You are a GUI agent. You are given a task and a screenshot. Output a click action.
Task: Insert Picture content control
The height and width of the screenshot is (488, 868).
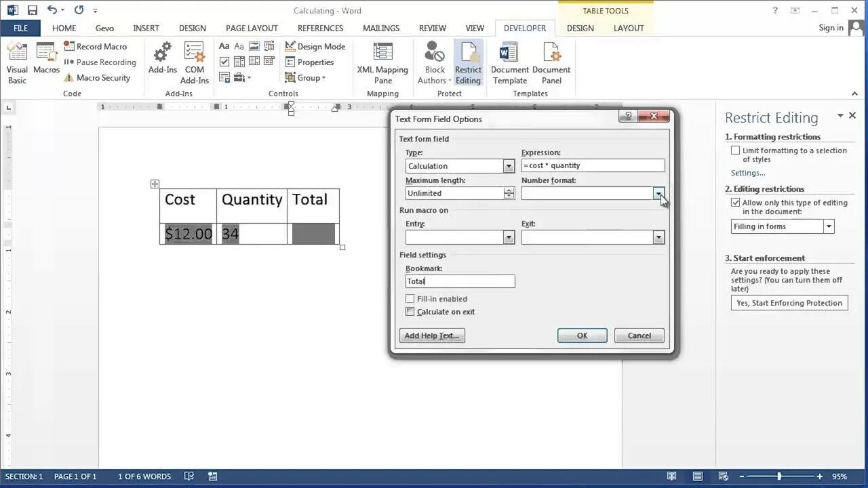pyautogui.click(x=254, y=46)
